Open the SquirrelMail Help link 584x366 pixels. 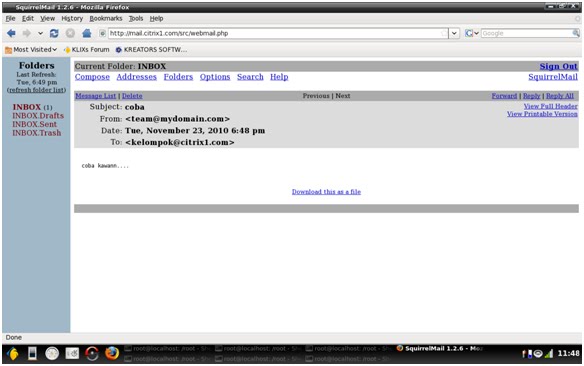[279, 77]
